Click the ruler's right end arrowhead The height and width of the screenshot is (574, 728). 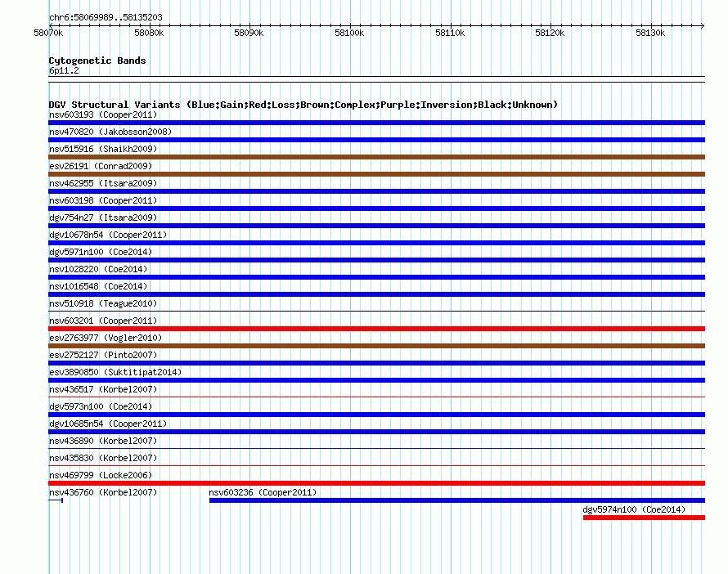pyautogui.click(x=703, y=25)
